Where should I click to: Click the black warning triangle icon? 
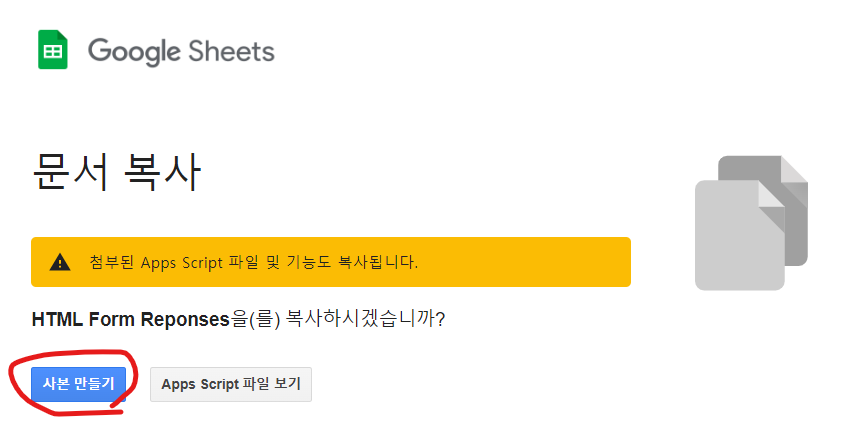coord(60,262)
